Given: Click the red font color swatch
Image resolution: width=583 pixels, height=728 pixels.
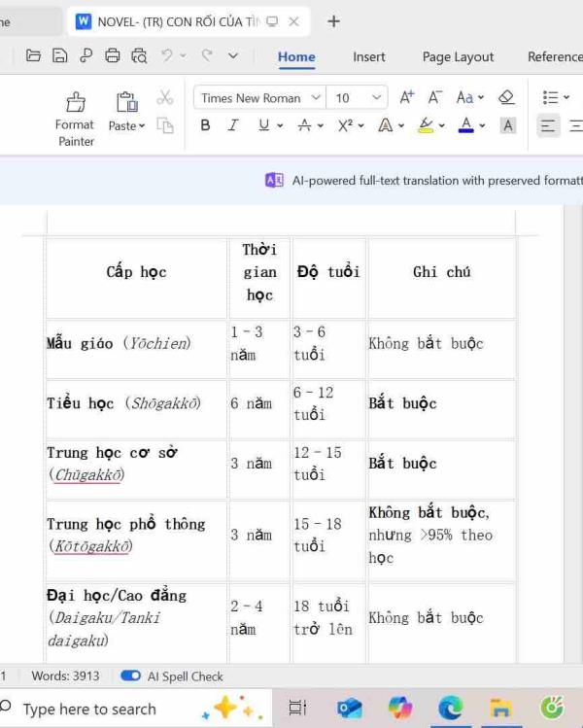Looking at the screenshot, I should coord(466,125).
